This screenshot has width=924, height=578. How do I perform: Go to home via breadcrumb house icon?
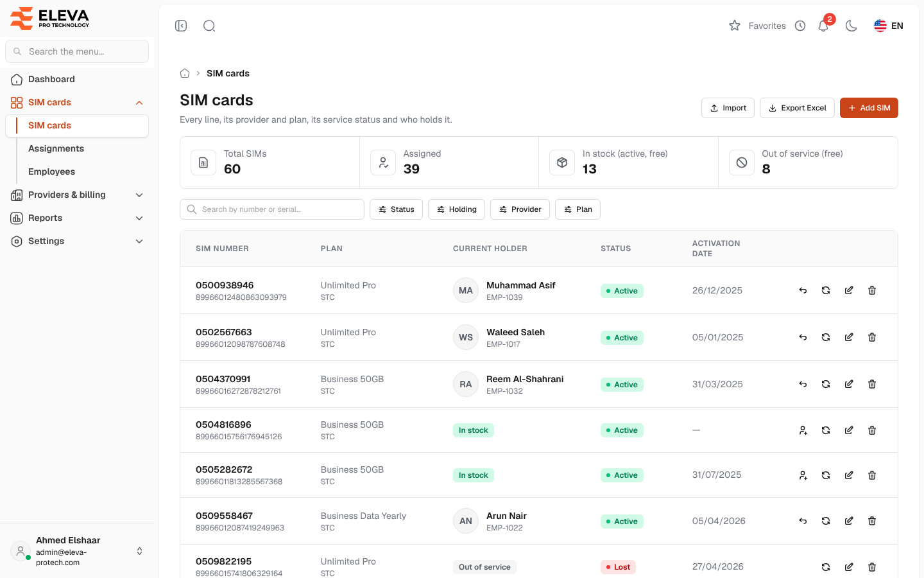coord(185,73)
